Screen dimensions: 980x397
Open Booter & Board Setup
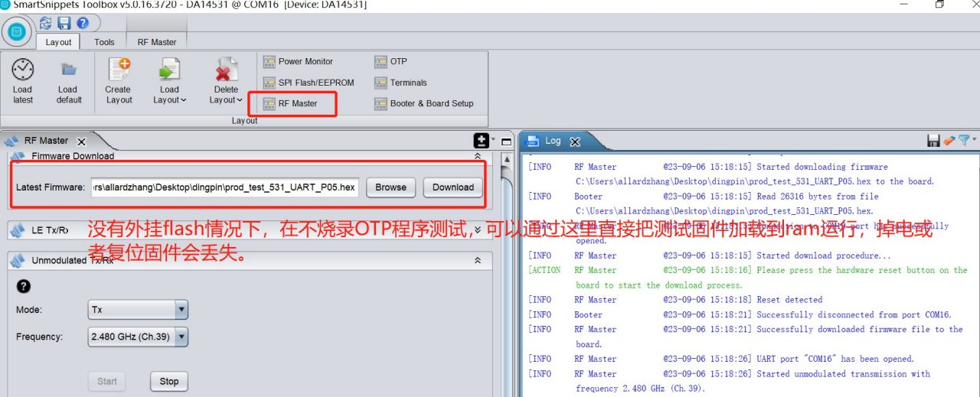tap(424, 103)
